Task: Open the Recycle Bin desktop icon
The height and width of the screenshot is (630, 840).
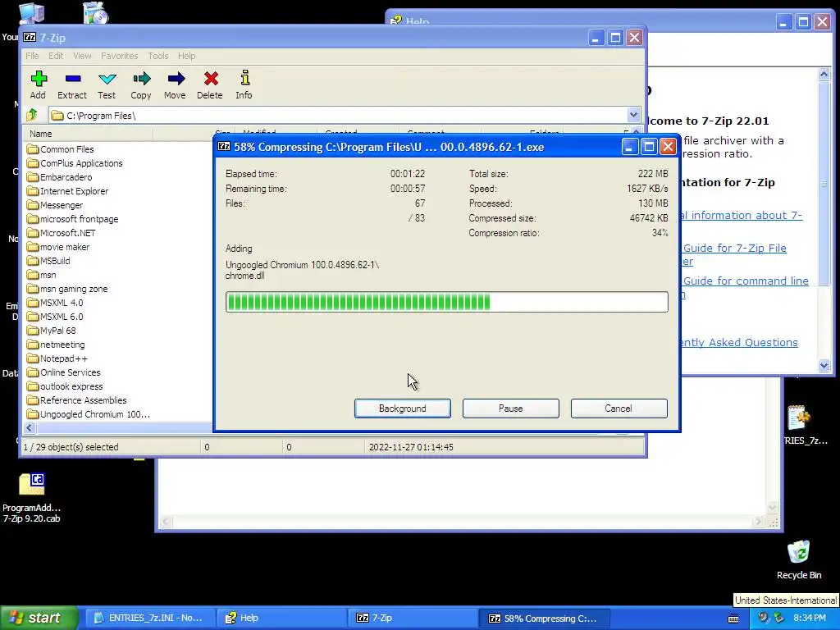Action: click(799, 559)
